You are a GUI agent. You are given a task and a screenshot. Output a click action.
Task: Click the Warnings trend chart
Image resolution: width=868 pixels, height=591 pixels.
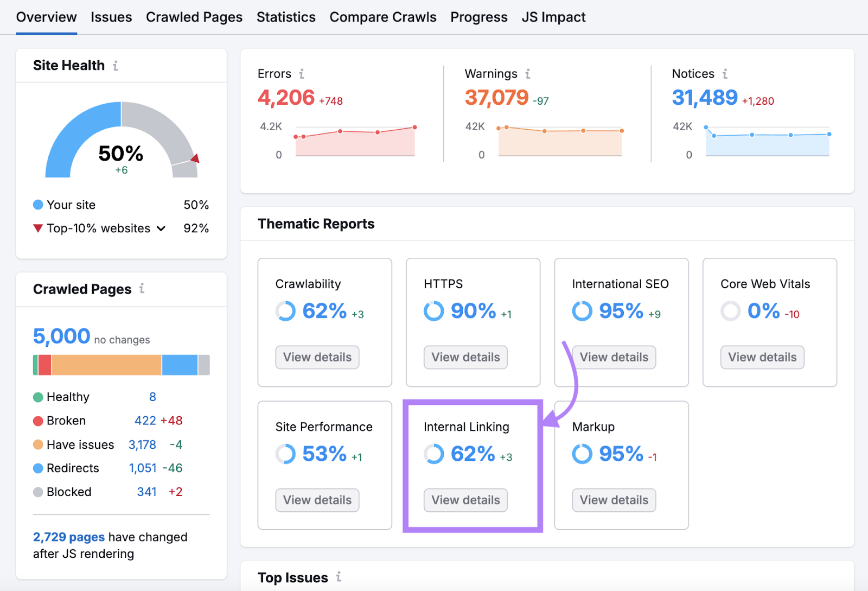click(x=560, y=141)
